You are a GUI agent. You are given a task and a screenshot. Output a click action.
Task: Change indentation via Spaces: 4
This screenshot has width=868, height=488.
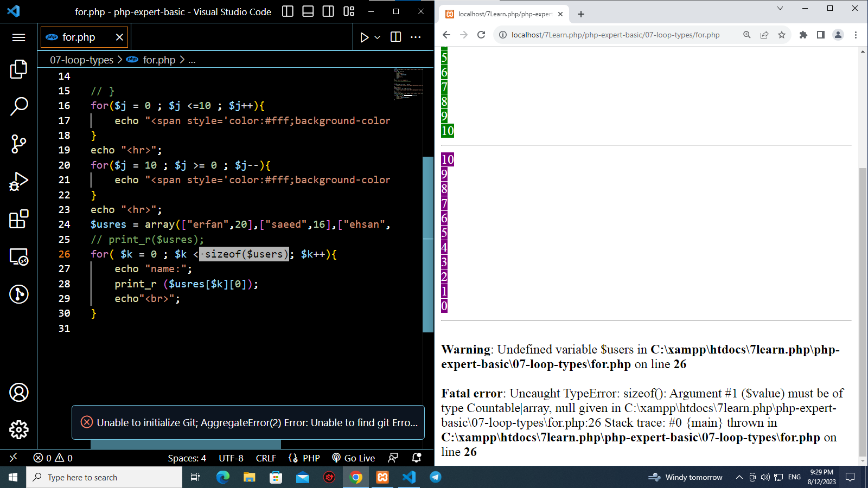187,458
